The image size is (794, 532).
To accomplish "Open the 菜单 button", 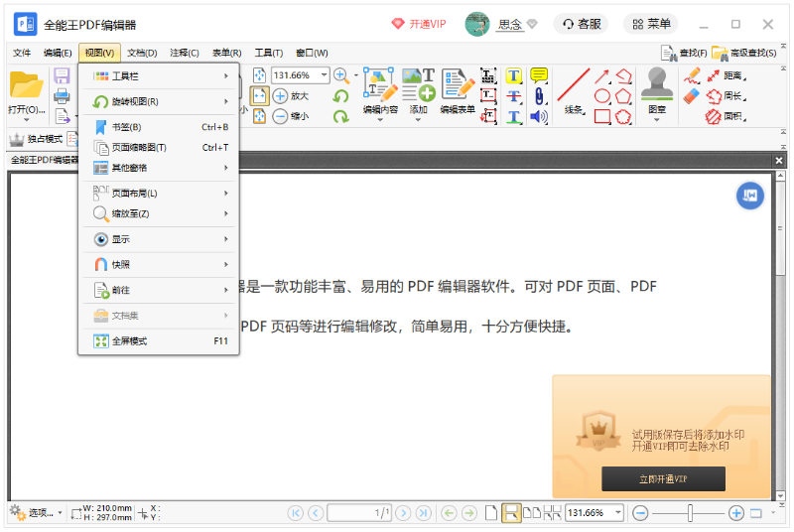I will tap(651, 24).
